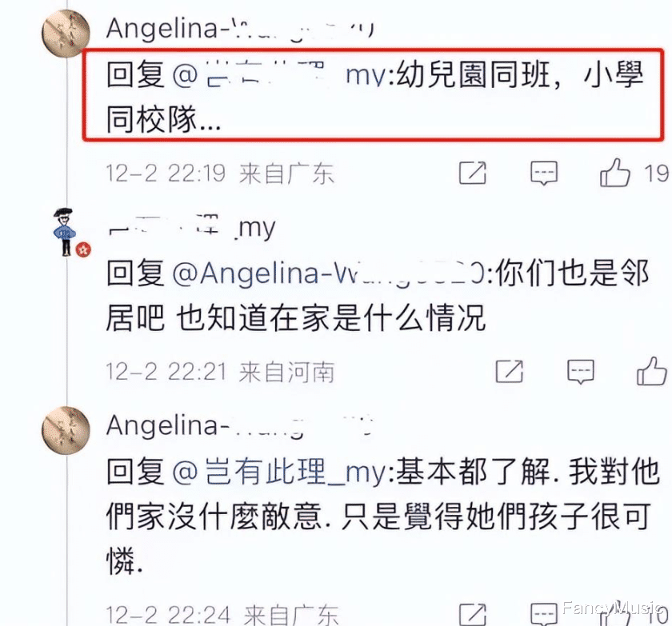Viewport: 672px width, 626px height.
Task: Open Angelina's avatar on the third comment
Action: pos(66,430)
